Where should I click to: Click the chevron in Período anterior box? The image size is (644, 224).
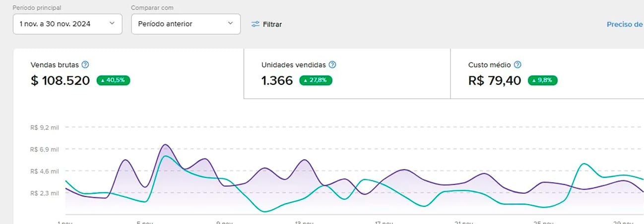pos(230,23)
